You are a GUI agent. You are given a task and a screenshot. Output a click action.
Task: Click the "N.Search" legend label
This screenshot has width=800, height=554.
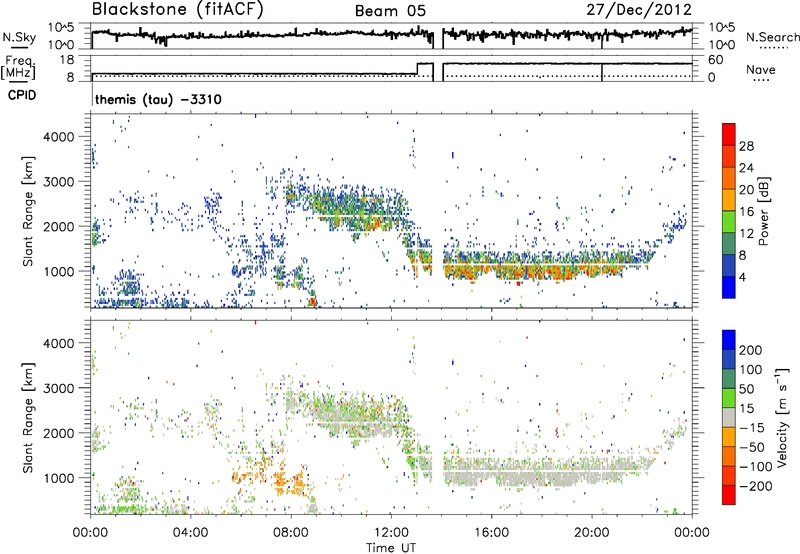coord(773,37)
